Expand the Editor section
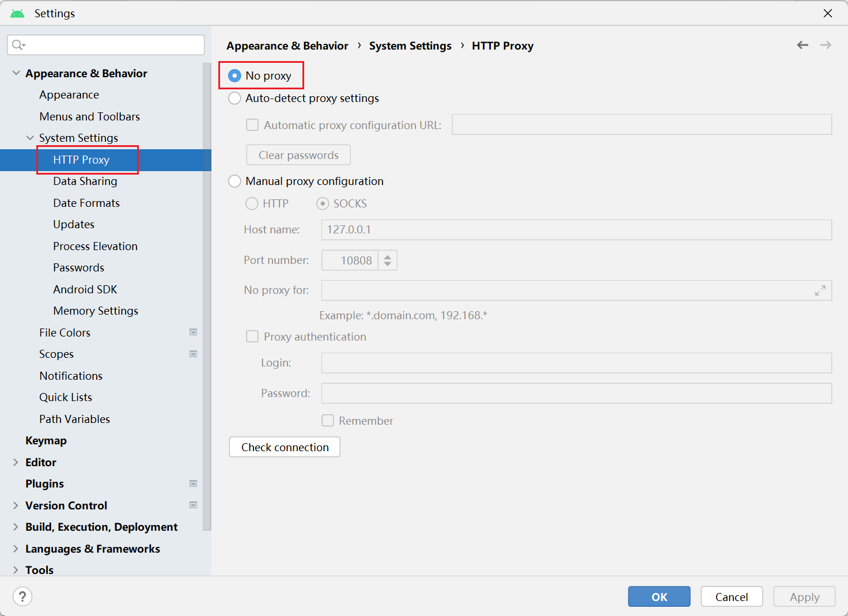This screenshot has width=848, height=616. [16, 462]
